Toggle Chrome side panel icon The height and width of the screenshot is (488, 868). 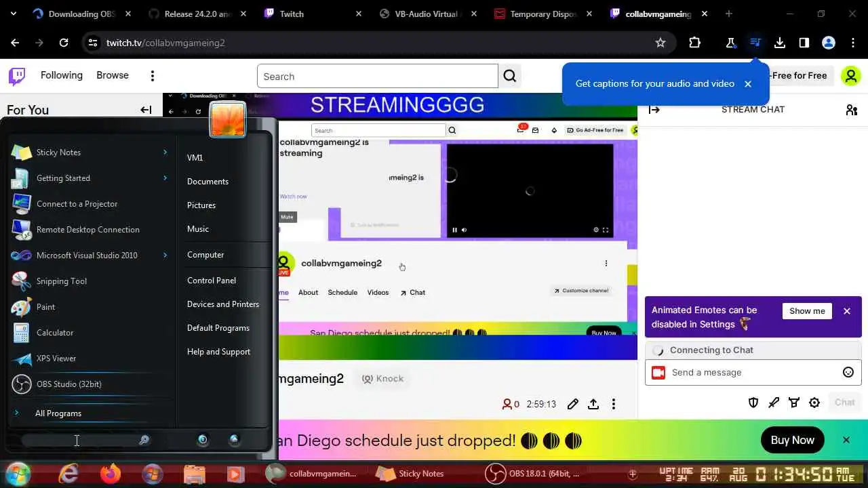[x=804, y=43]
